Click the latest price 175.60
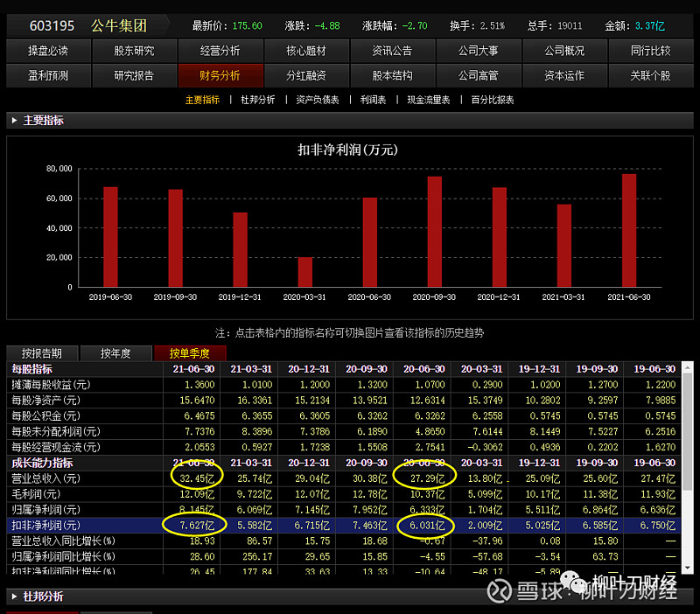700x614 pixels. click(x=248, y=26)
